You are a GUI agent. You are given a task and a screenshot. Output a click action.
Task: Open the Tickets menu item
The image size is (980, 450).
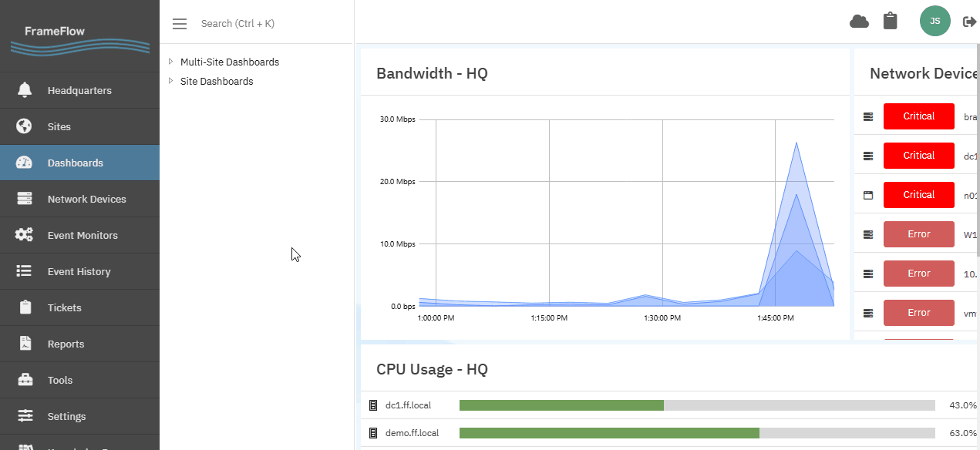click(x=64, y=307)
